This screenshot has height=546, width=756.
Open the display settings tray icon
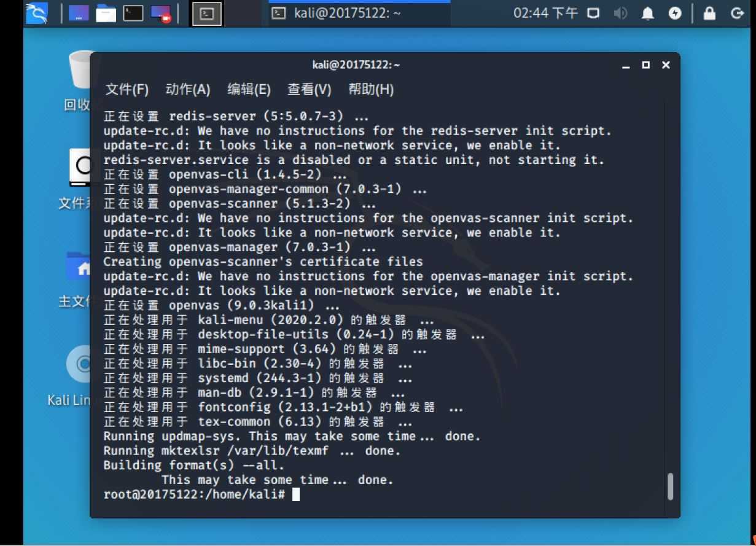(x=593, y=13)
